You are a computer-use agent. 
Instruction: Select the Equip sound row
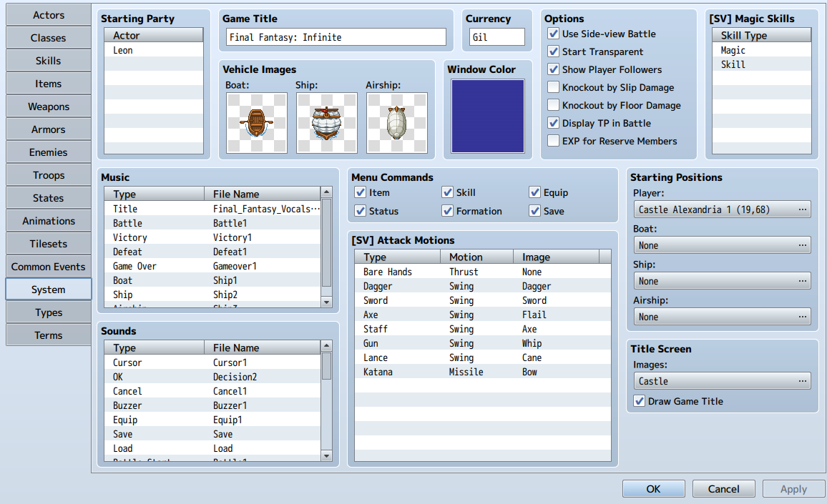212,420
